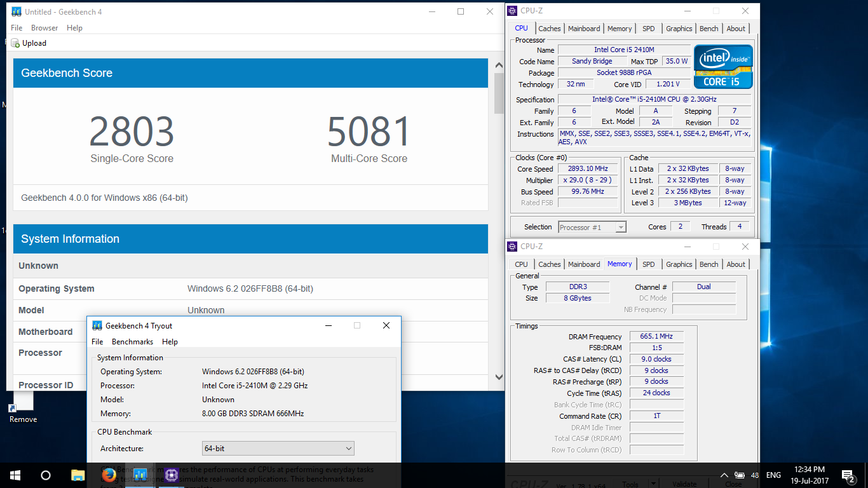Image resolution: width=868 pixels, height=488 pixels.
Task: Select About tab in upper CPU-Z window
Action: pos(736,29)
